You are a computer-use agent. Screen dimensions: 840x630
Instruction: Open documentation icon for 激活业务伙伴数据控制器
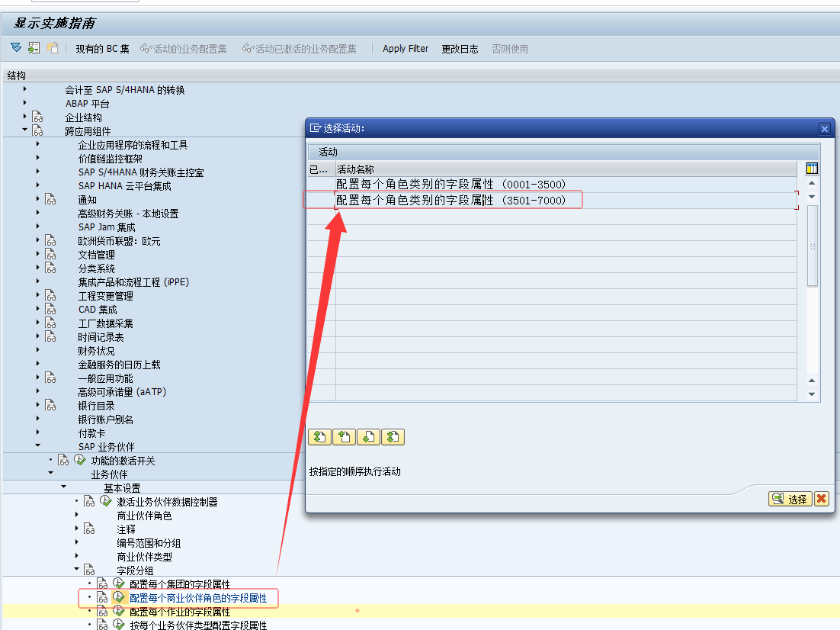[x=89, y=501]
